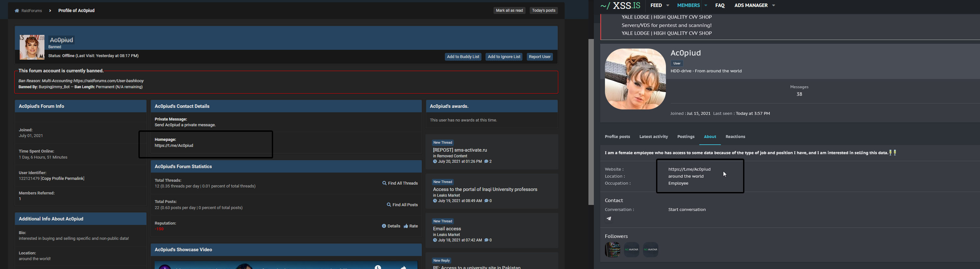The width and height of the screenshot is (980, 269).
Task: Select Last seen Today at 3:57 PM
Action: tap(753, 114)
